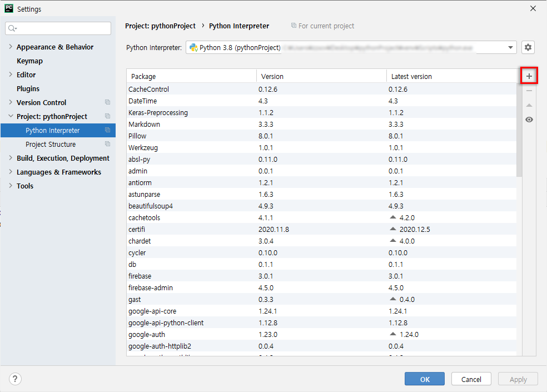Screen dimensions: 547x392
Task: Click the OK button
Action: 425,379
